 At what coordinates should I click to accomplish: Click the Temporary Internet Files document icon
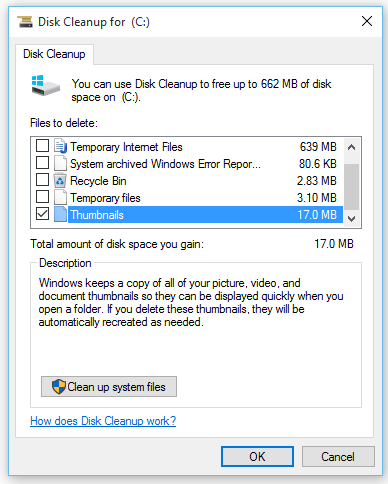click(60, 146)
